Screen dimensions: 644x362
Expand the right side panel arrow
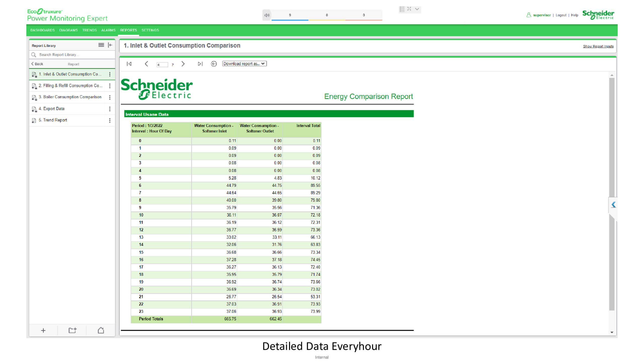click(x=613, y=205)
